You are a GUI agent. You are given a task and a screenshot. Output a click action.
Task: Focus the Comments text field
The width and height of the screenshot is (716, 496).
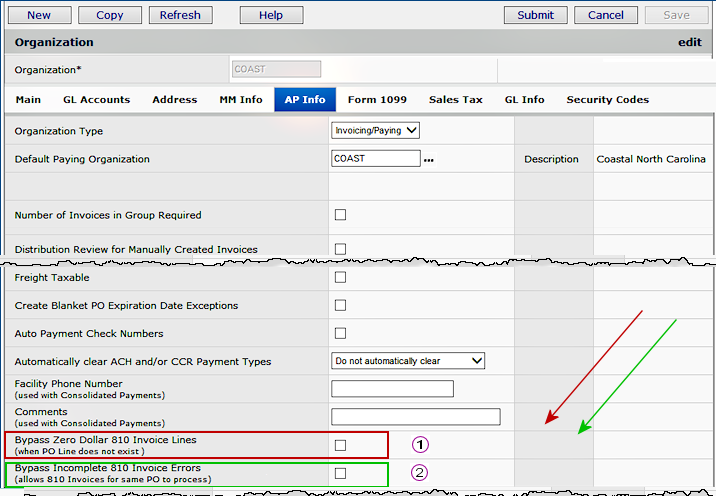(x=415, y=417)
